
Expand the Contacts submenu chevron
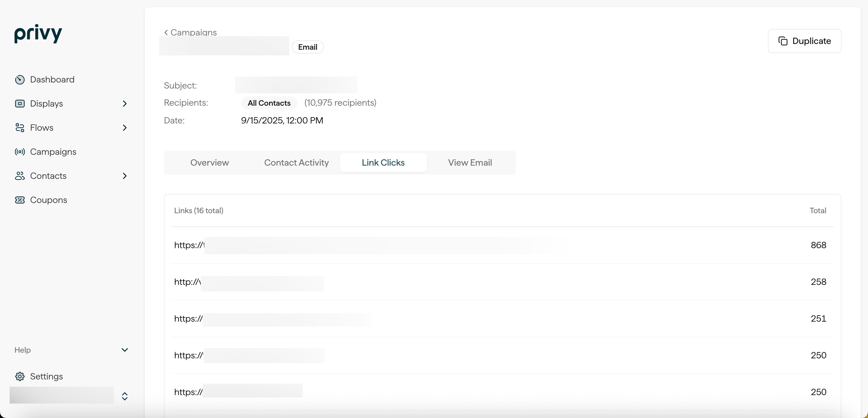[125, 176]
